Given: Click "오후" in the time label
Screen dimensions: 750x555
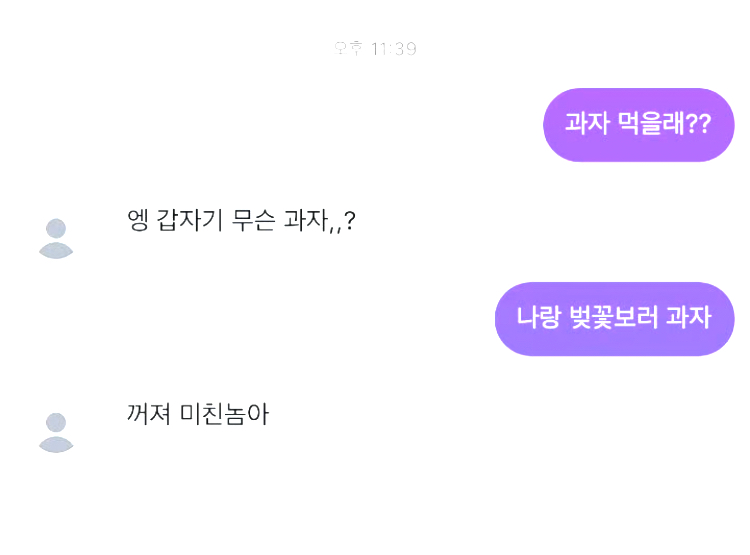Looking at the screenshot, I should tap(348, 49).
